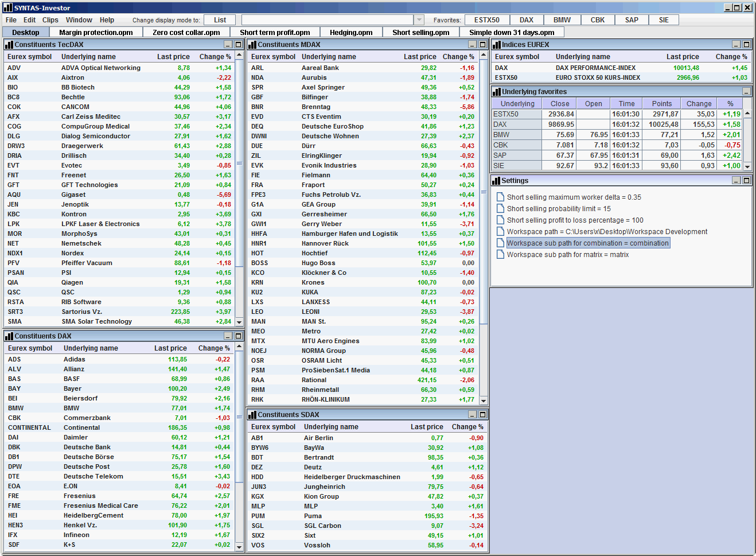Open the dropdown arrow next to the List field
The image size is (756, 556).
[419, 20]
